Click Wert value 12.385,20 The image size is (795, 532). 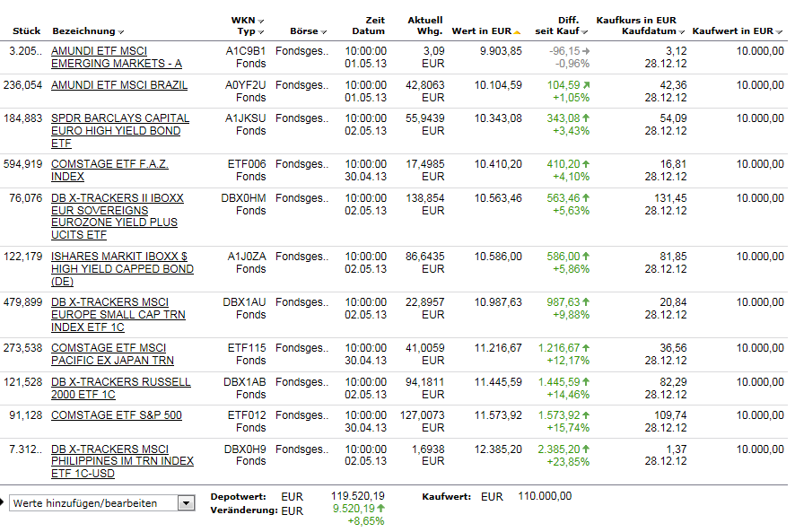coord(498,449)
